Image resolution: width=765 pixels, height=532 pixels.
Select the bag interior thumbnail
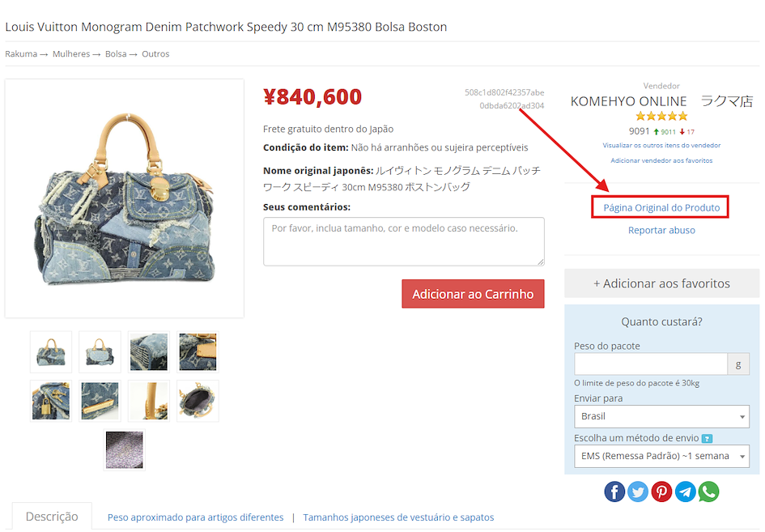coord(198,401)
